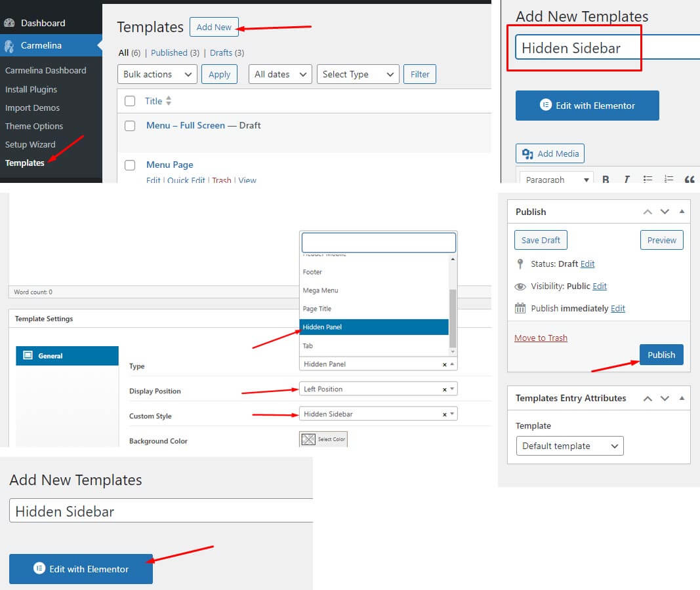
Task: Tick the select-all checkbox beside Title
Action: pyautogui.click(x=130, y=101)
